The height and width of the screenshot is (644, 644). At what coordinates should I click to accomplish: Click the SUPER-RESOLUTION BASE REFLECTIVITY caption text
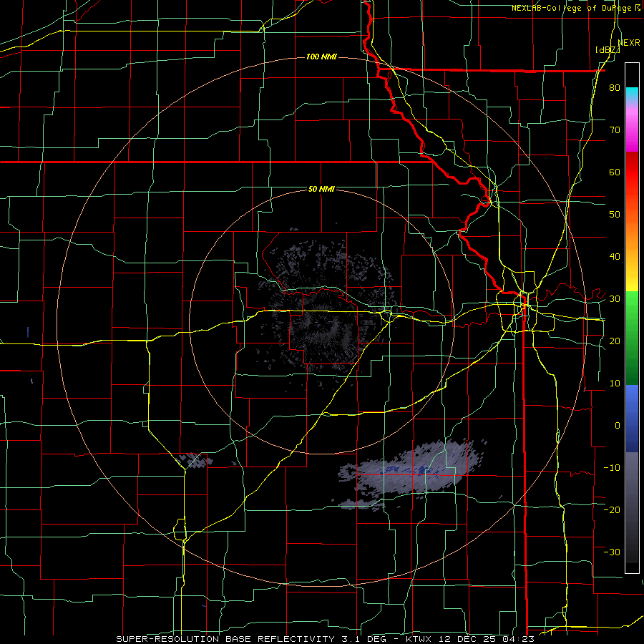point(225,639)
